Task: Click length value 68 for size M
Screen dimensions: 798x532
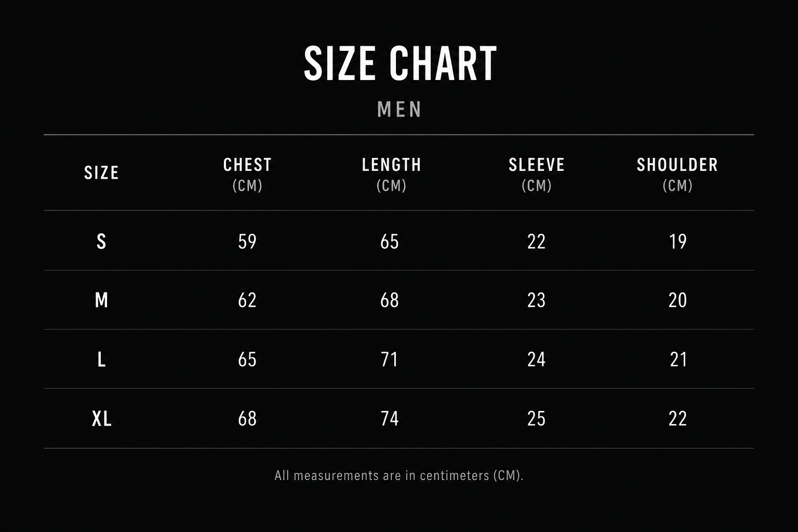Action: [390, 300]
